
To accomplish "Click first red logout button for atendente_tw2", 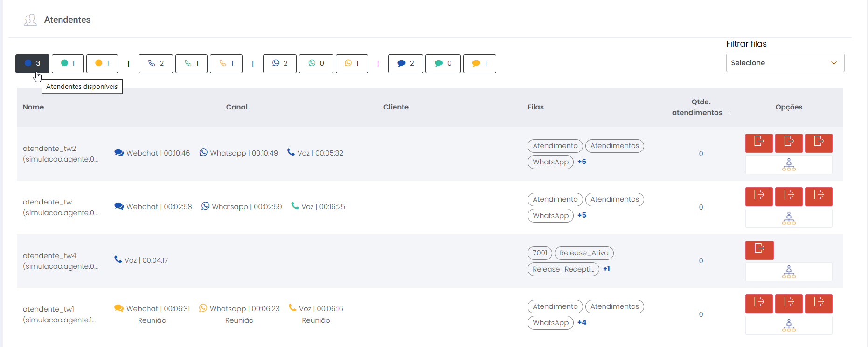I will coord(759,143).
